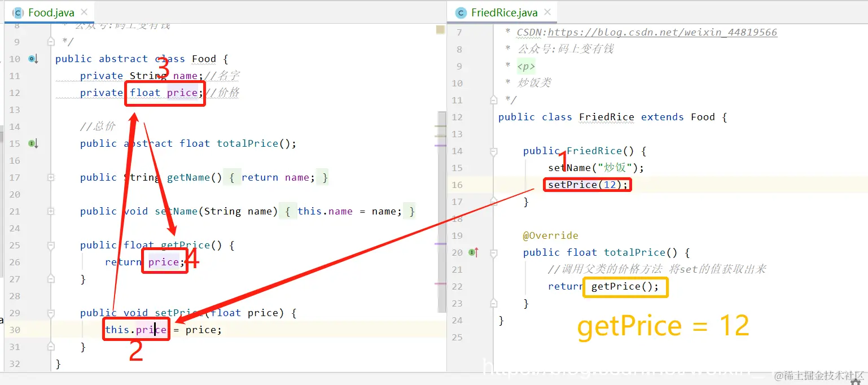This screenshot has width=868, height=385.
Task: Expand the folded getName method on line 17
Action: pyautogui.click(x=51, y=177)
